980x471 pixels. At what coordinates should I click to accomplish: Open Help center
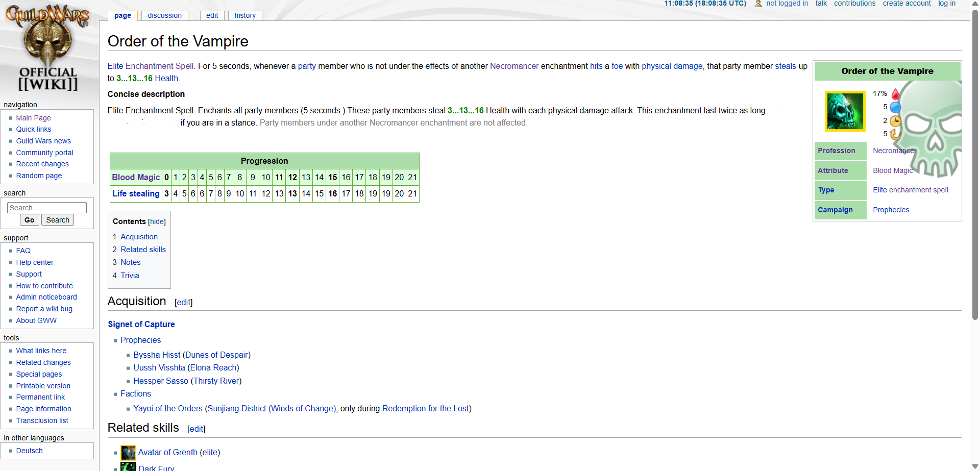(35, 262)
